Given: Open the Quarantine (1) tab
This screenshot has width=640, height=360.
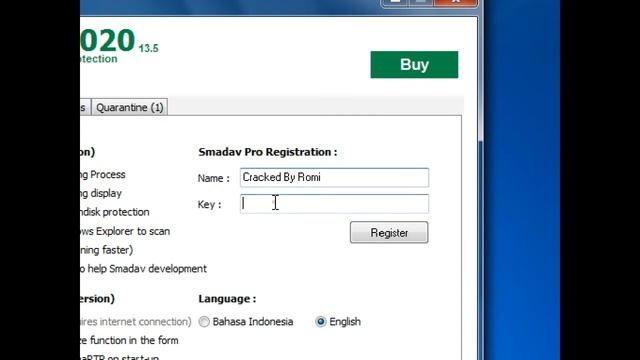Looking at the screenshot, I should pos(129,107).
